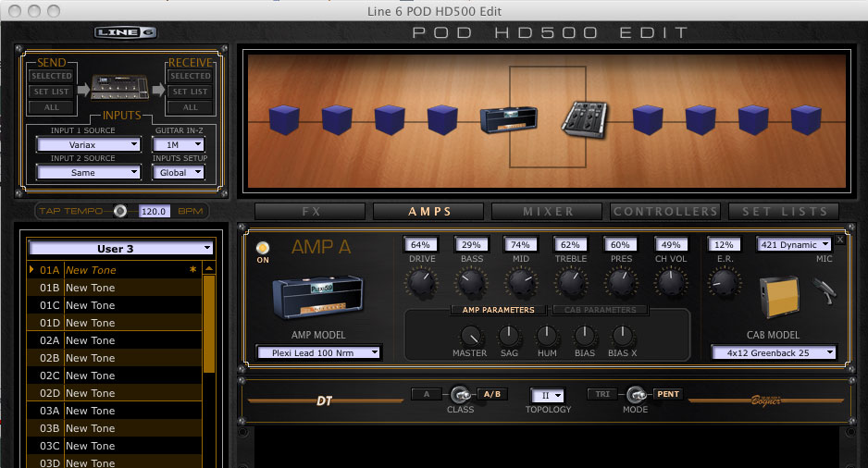Screen dimensions: 868x468
Task: Switch to the AMPS tab
Action: (x=429, y=211)
